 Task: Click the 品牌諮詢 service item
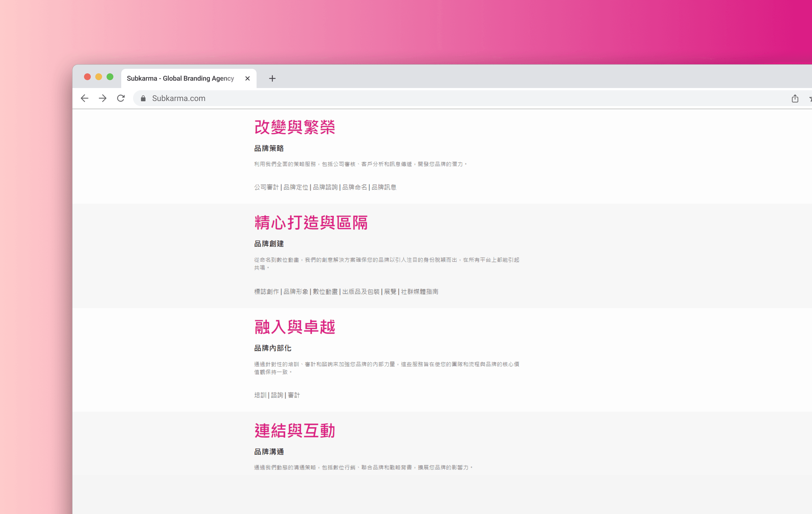[325, 187]
